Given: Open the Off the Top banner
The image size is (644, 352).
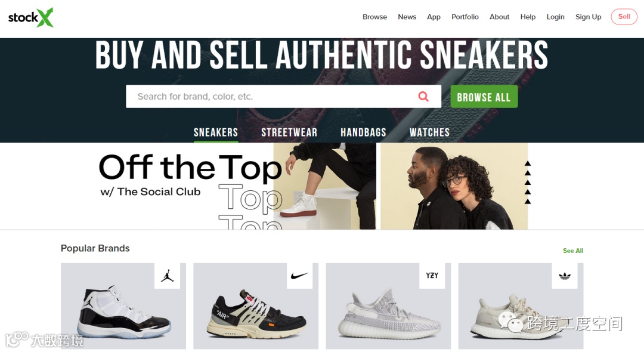Looking at the screenshot, I should [314, 186].
